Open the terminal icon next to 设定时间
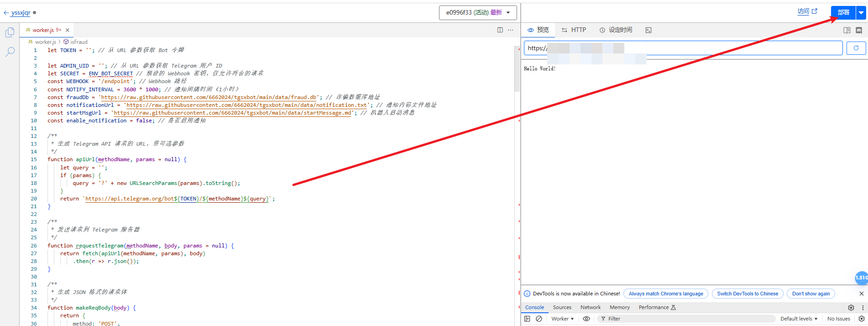The width and height of the screenshot is (868, 326). pos(648,30)
